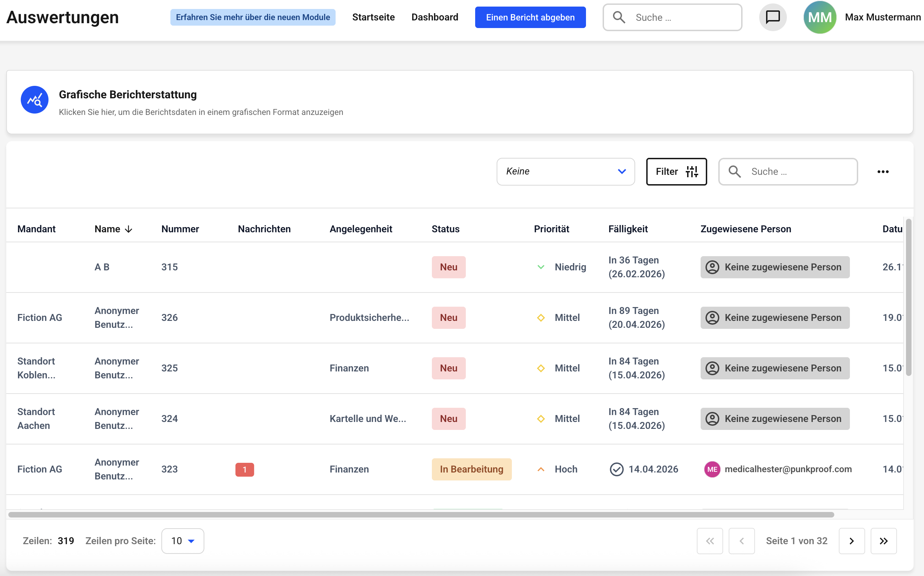Click the unread message badge on report 323
924x576 pixels.
point(244,469)
